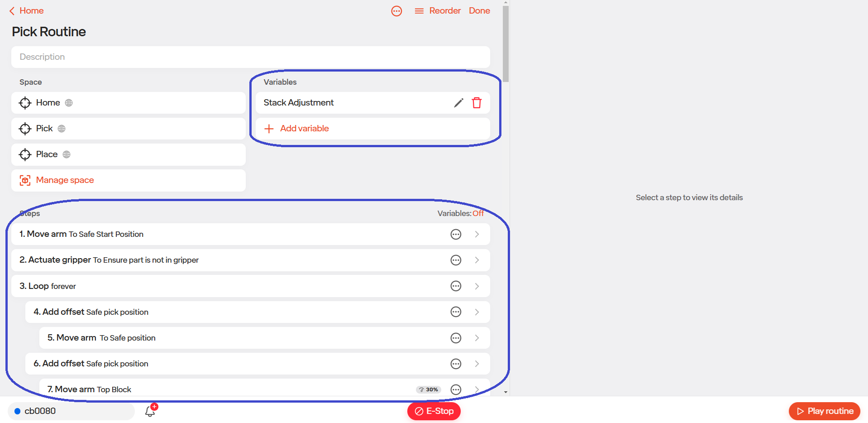The height and width of the screenshot is (423, 868).
Task: Click the globe icon next to Pick
Action: (x=62, y=129)
